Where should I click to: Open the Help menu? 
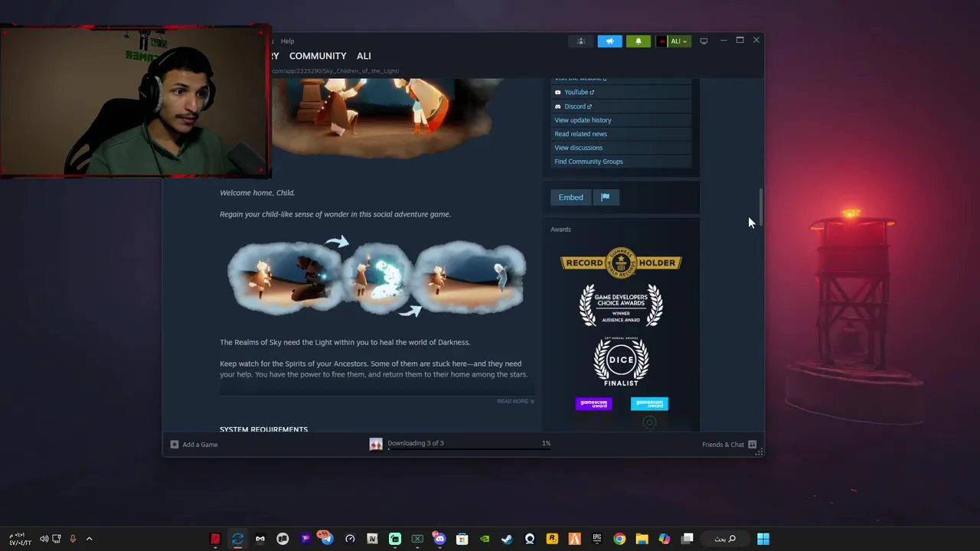[x=287, y=41]
